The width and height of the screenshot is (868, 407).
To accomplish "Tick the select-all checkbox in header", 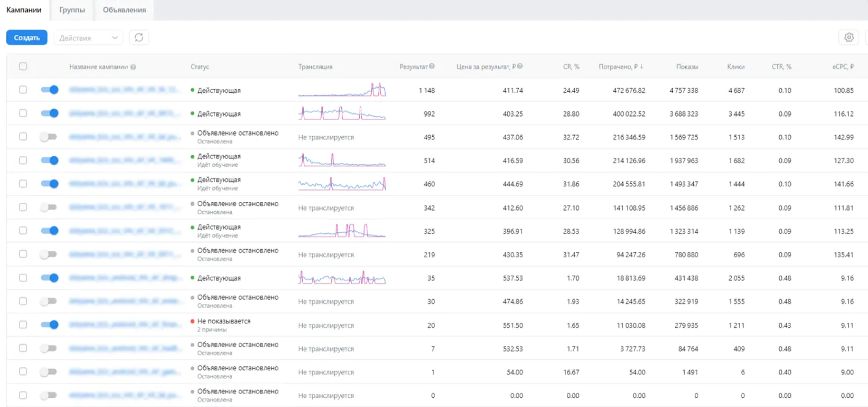I will [23, 66].
